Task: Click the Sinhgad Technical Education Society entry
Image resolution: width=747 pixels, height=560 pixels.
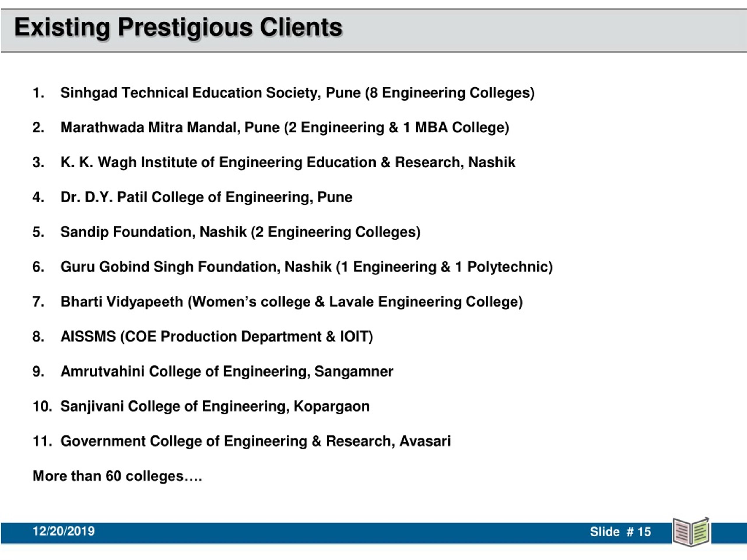Action: coord(297,93)
